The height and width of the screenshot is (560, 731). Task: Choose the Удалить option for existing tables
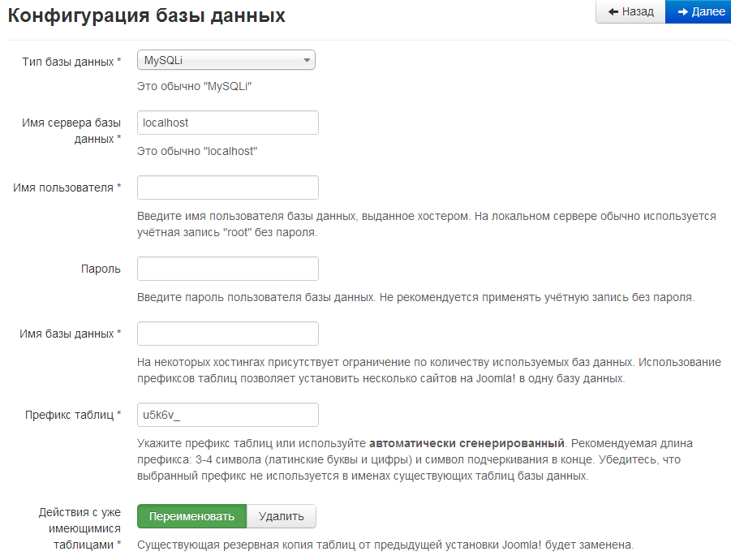coord(281,516)
